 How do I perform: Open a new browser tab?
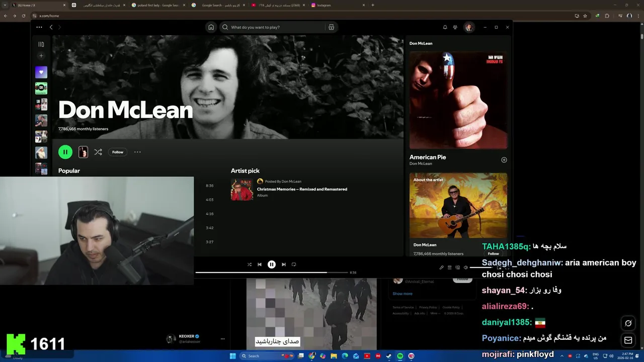373,5
